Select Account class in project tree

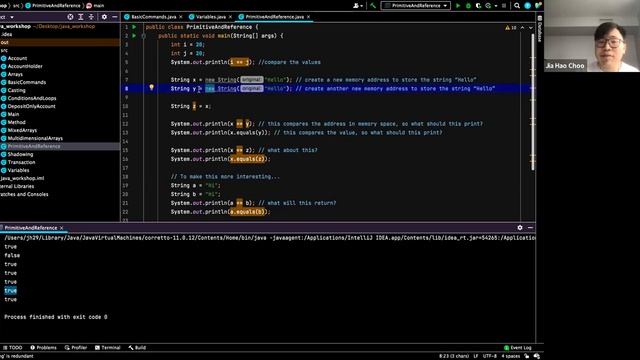pos(17,58)
